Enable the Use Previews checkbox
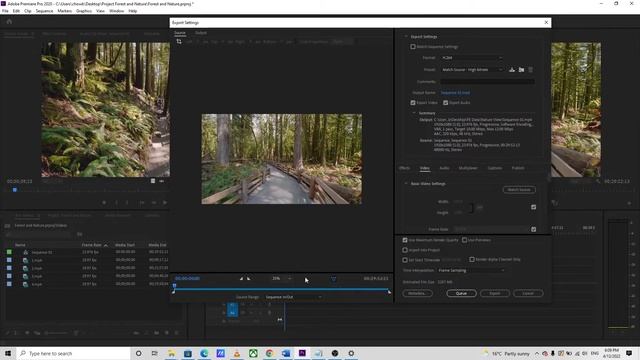 (464, 240)
